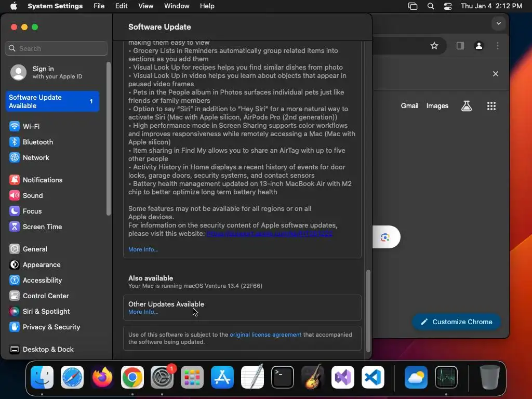The width and height of the screenshot is (532, 399).
Task: Open the View menu
Action: [x=145, y=6]
